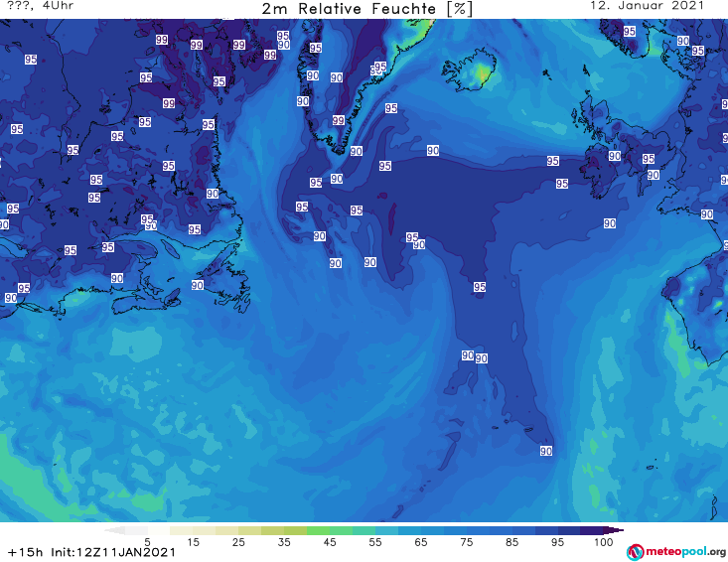Click the legend value '100'
Image resolution: width=728 pixels, height=562 pixels.
point(603,542)
